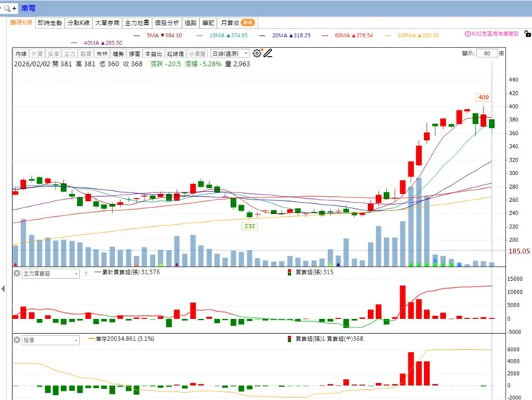Viewport: 532px width, 400px height.
Task: Click the 南電 stock name
Action: 29,8
